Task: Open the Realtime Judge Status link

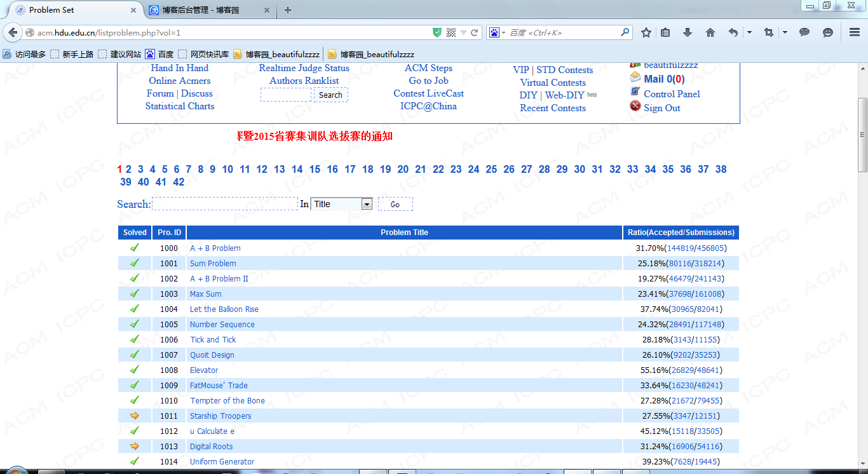Action: tap(304, 68)
